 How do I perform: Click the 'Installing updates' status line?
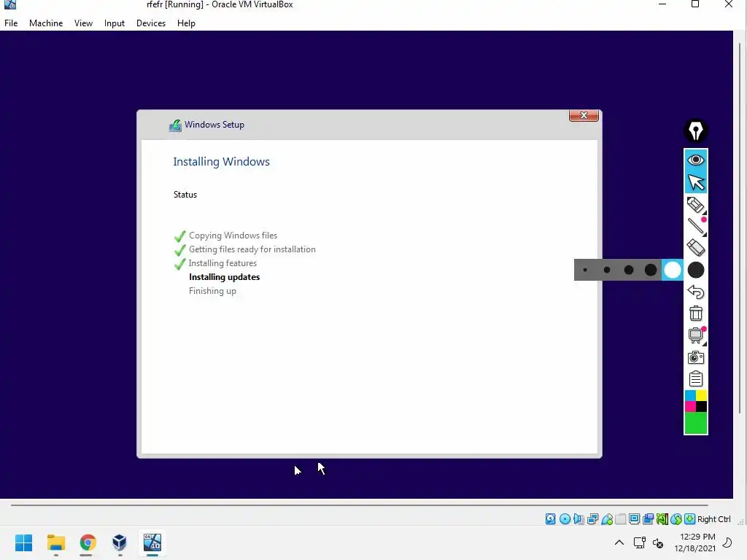[225, 277]
